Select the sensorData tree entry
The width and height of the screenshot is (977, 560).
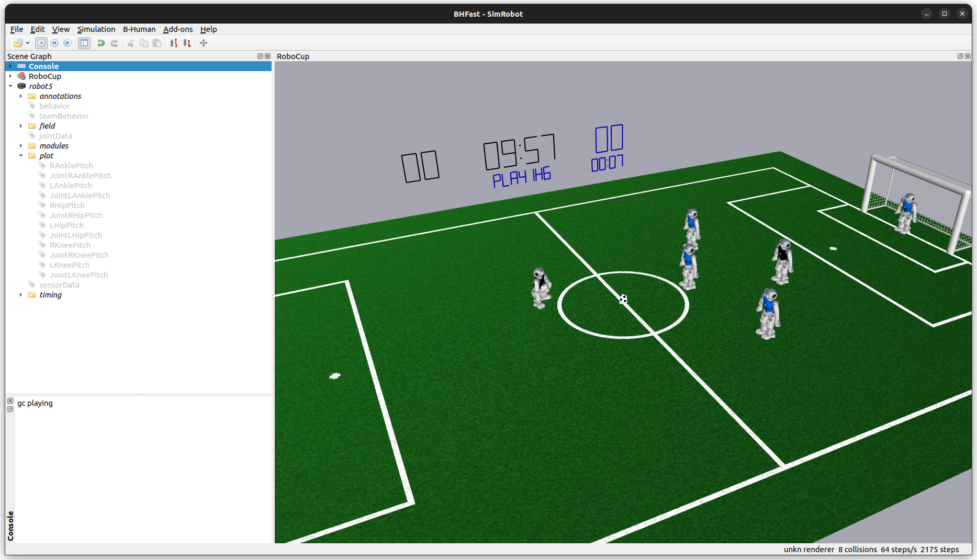59,285
